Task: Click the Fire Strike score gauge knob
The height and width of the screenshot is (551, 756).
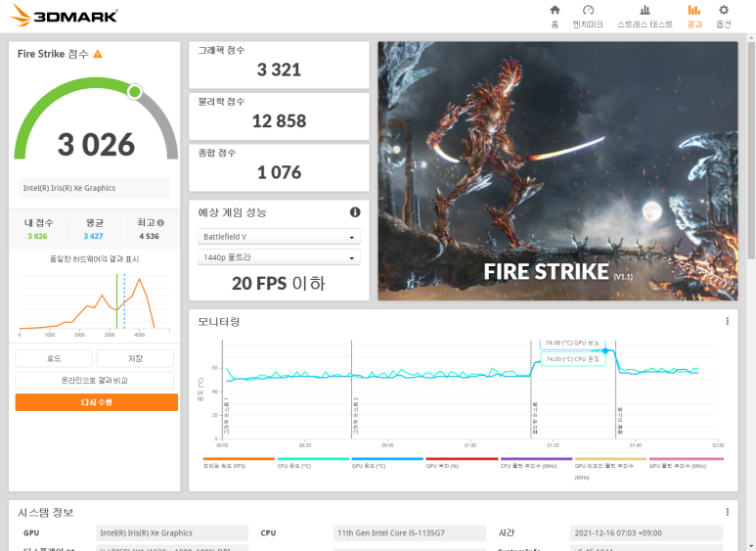Action: (135, 91)
